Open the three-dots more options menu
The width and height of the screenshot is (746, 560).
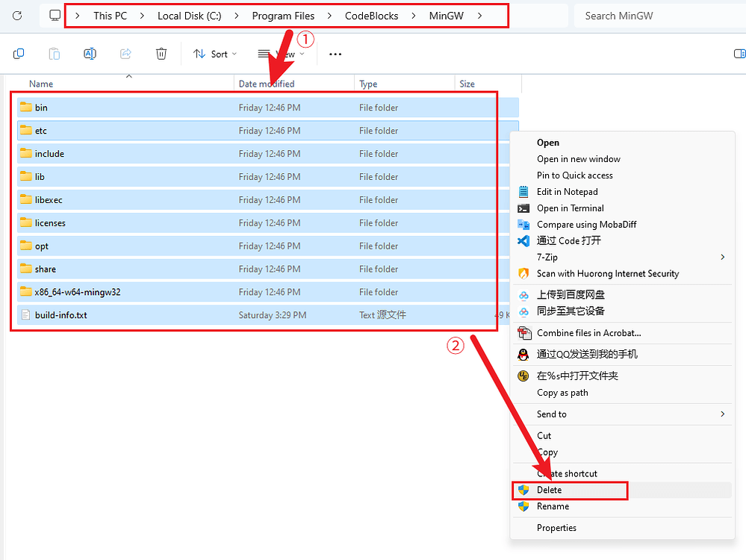click(x=335, y=55)
